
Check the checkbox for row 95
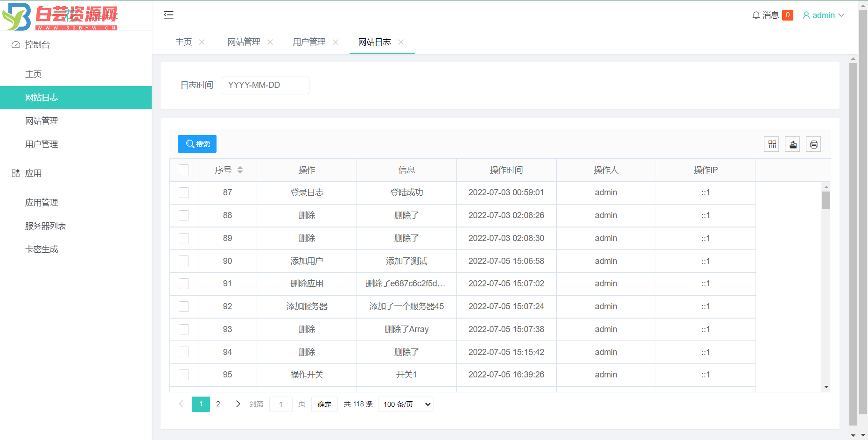click(x=184, y=375)
